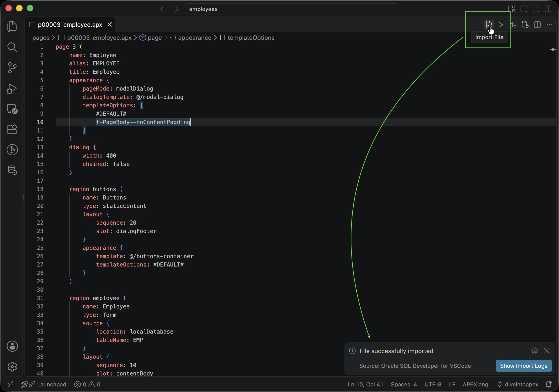This screenshot has width=559, height=392.
Task: Open the Search view in activity bar
Action: [x=12, y=47]
